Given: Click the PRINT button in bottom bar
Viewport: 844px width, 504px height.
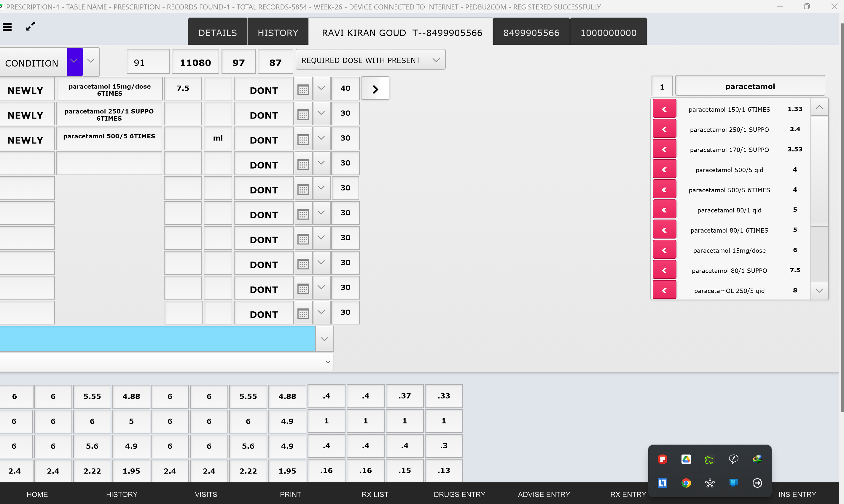Looking at the screenshot, I should [x=290, y=494].
